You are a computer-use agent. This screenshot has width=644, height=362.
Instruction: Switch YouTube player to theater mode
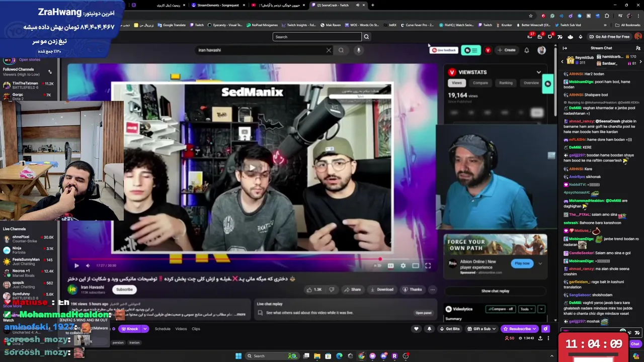[416, 265]
